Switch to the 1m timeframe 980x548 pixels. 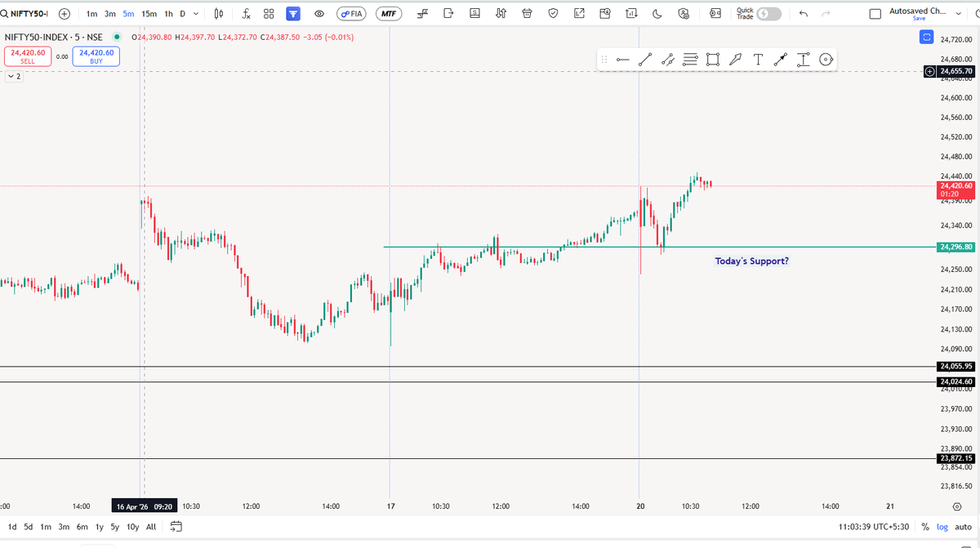(x=91, y=14)
